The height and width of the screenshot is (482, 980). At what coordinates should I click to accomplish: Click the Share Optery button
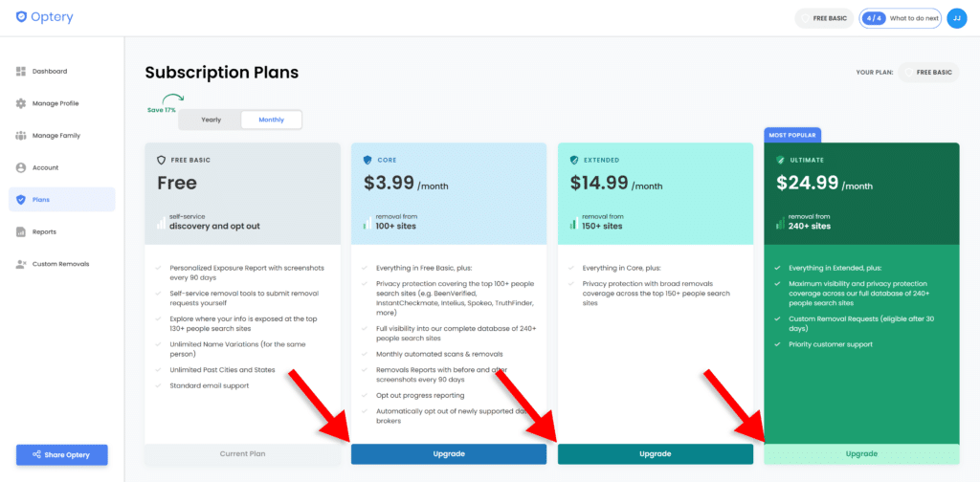pyautogui.click(x=62, y=454)
